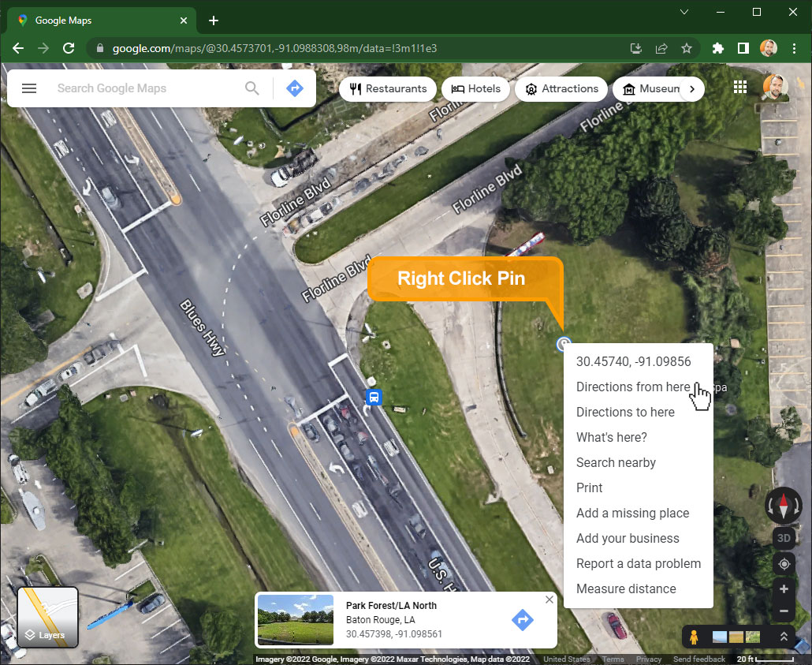Click the search magnifier icon
The image size is (812, 665).
pyautogui.click(x=252, y=88)
